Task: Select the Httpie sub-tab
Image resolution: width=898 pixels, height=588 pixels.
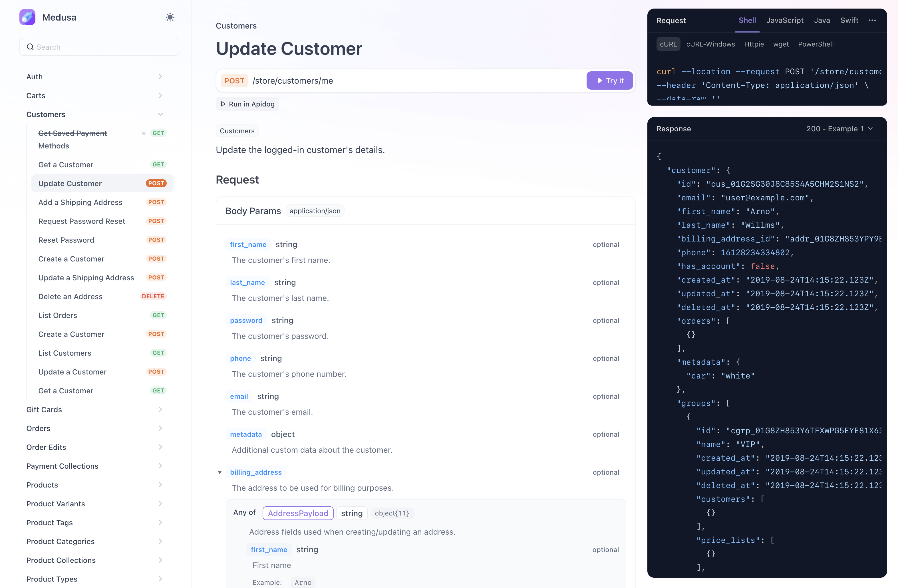Action: (754, 44)
